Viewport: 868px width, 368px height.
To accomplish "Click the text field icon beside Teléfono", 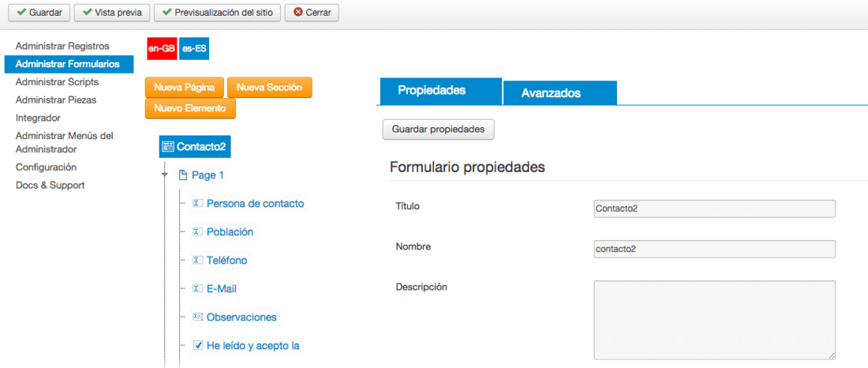I will pyautogui.click(x=197, y=260).
